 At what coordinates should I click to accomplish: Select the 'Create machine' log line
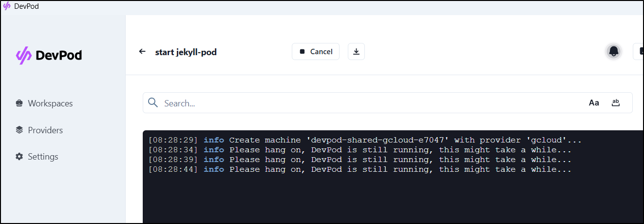pos(365,140)
